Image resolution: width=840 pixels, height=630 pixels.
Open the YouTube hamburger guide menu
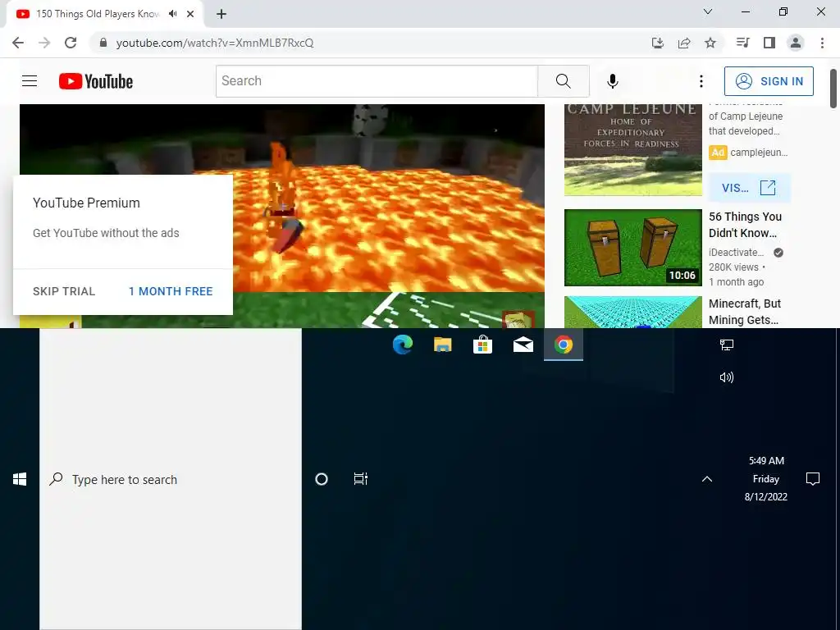pos(30,81)
